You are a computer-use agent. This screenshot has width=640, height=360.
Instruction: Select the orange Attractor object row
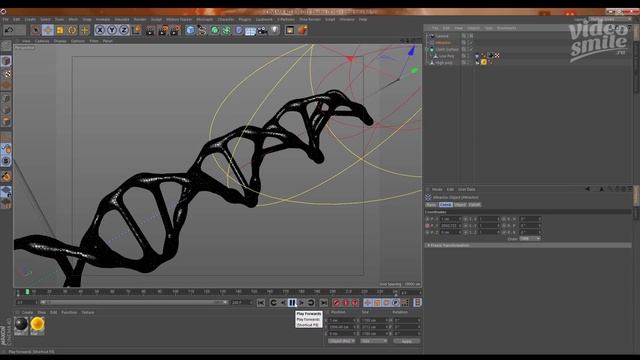click(x=443, y=42)
